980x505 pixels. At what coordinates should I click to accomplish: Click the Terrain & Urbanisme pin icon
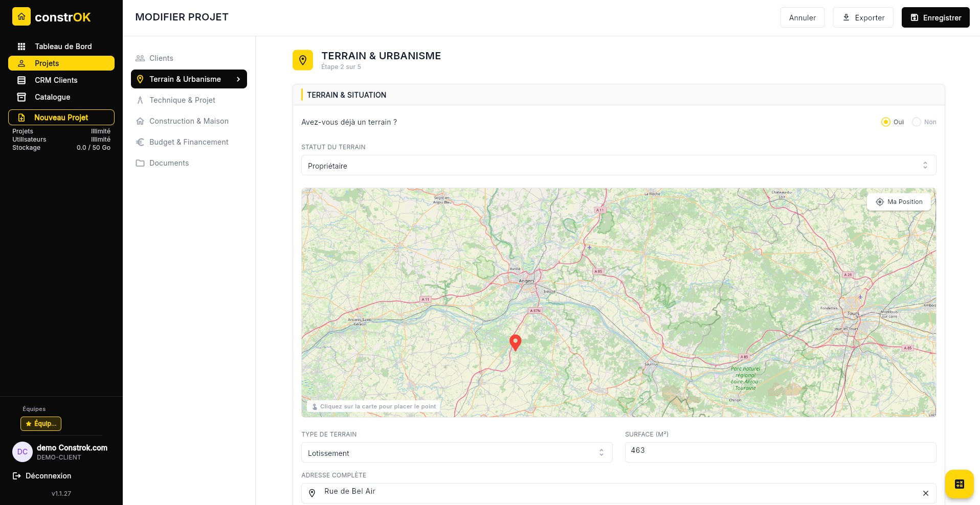tap(141, 79)
